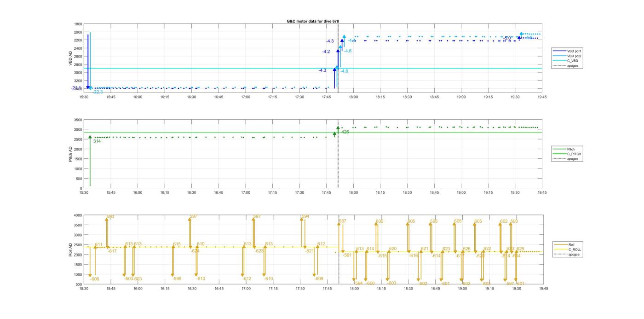Click the title "G&C motor data for dive 678"
Screen dimensions: 644x319
[313, 21]
